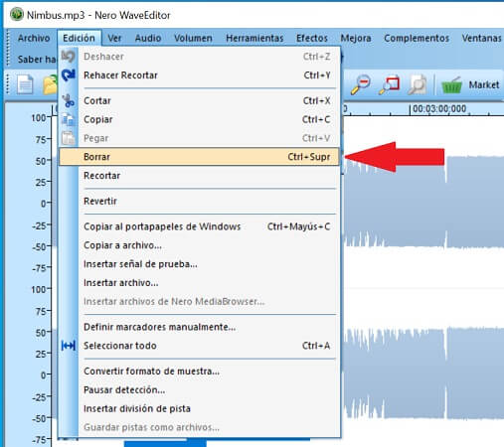This screenshot has height=447, width=504.
Task: Click the new document icon in the toolbar
Action: click(25, 84)
